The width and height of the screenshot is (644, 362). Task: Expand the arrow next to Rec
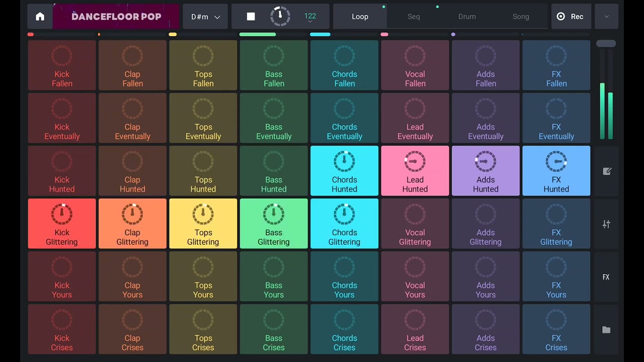tap(607, 17)
